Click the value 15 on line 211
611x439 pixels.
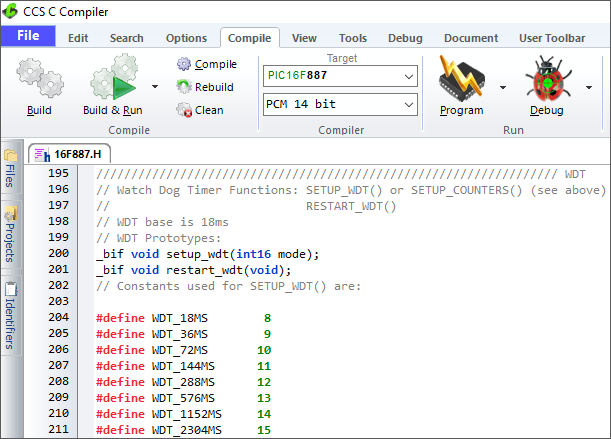coord(264,430)
